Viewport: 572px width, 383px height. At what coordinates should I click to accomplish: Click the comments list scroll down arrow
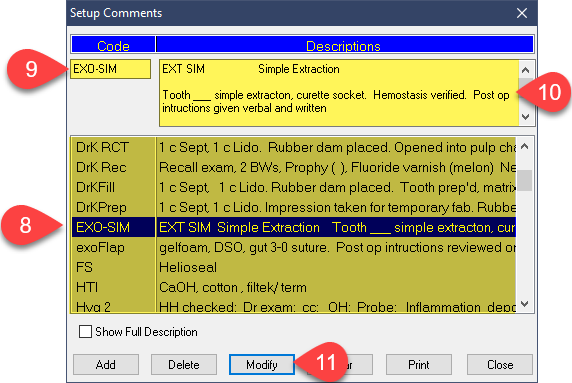click(525, 304)
